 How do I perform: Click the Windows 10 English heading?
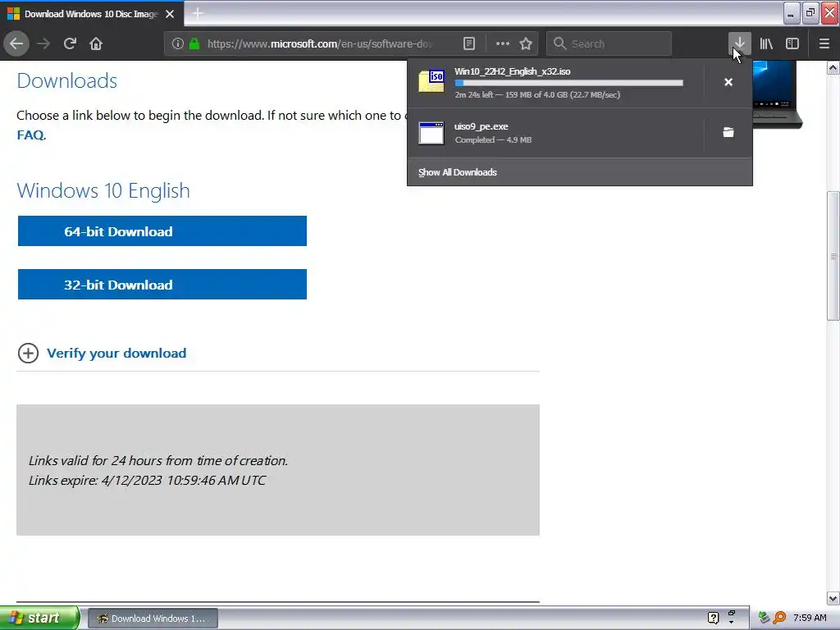coord(103,190)
